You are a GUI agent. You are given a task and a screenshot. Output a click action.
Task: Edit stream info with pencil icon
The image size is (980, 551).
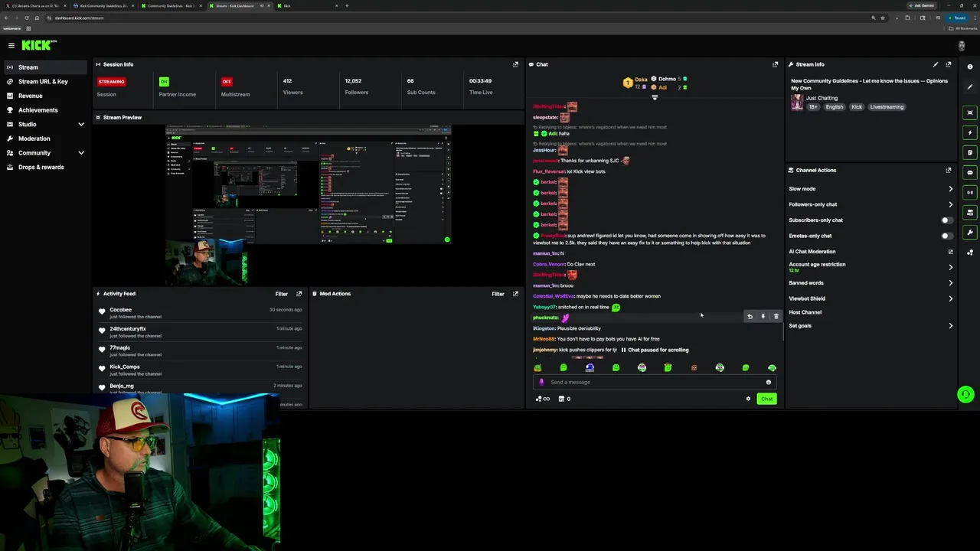(936, 64)
